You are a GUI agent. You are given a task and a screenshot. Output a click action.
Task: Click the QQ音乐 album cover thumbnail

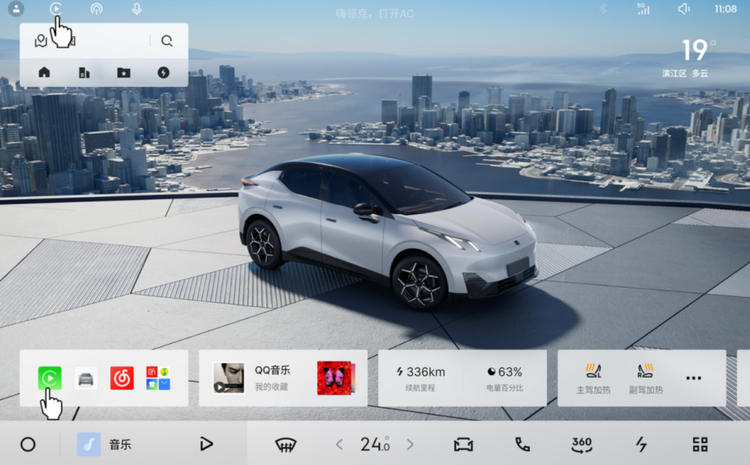228,378
